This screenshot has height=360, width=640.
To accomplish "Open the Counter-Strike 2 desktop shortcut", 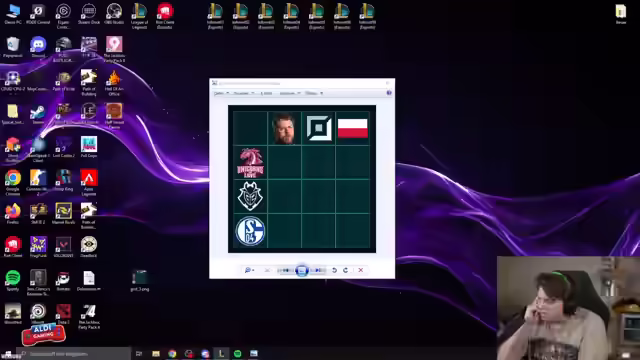I will tap(38, 183).
